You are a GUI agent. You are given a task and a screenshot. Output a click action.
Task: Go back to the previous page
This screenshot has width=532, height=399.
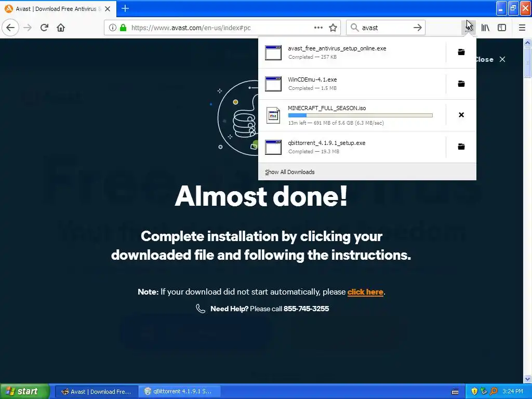click(x=10, y=28)
